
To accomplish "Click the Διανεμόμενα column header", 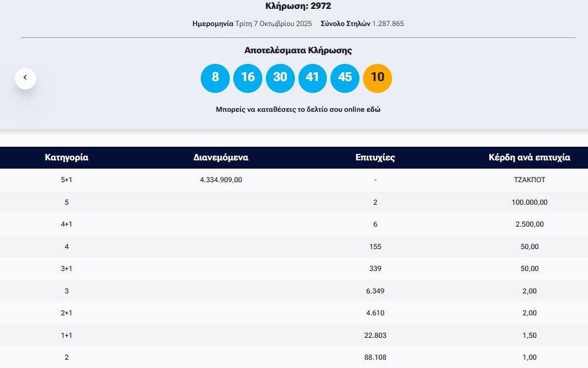I will point(221,157).
